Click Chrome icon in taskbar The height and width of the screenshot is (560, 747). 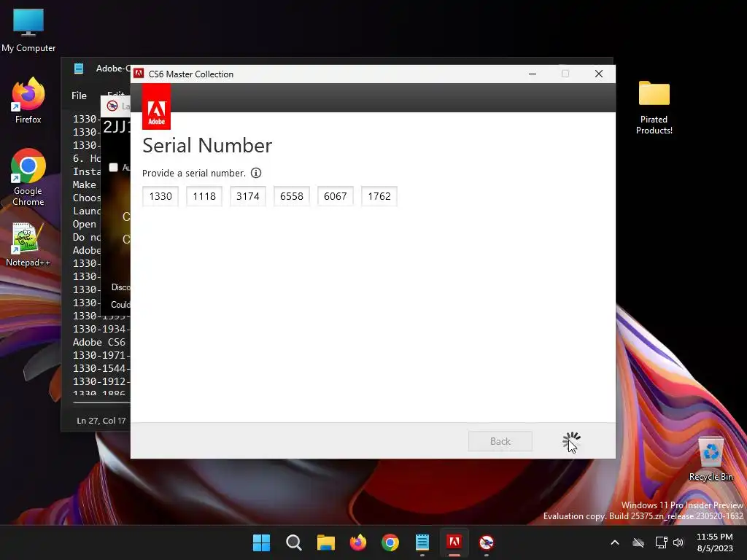[390, 542]
